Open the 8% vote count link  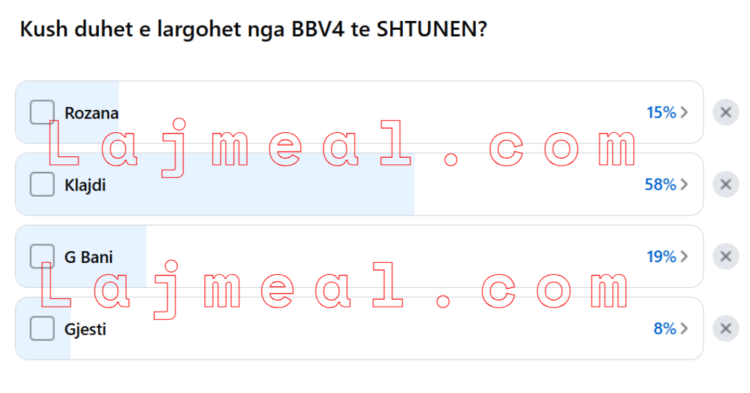(665, 329)
